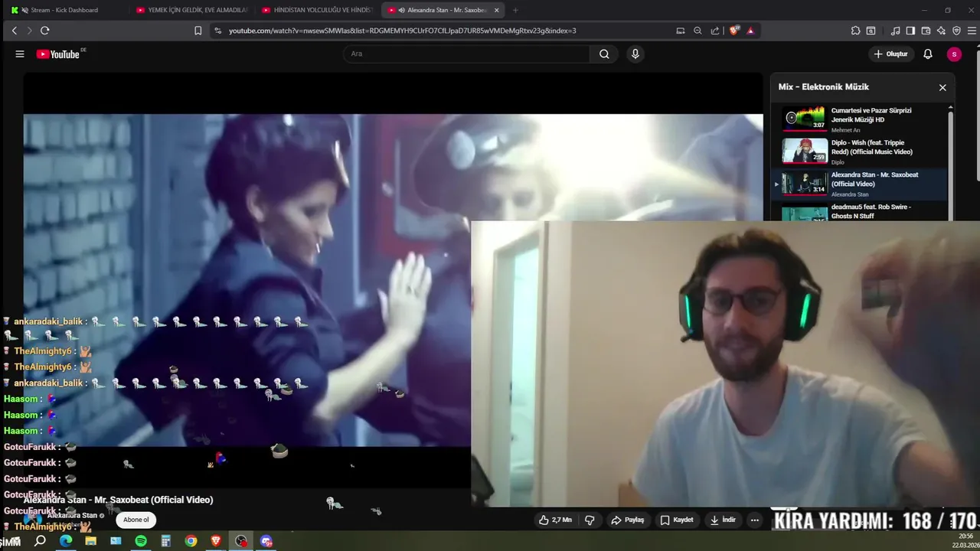This screenshot has height=551, width=980.
Task: Click the Oluştur create button
Action: (x=890, y=54)
